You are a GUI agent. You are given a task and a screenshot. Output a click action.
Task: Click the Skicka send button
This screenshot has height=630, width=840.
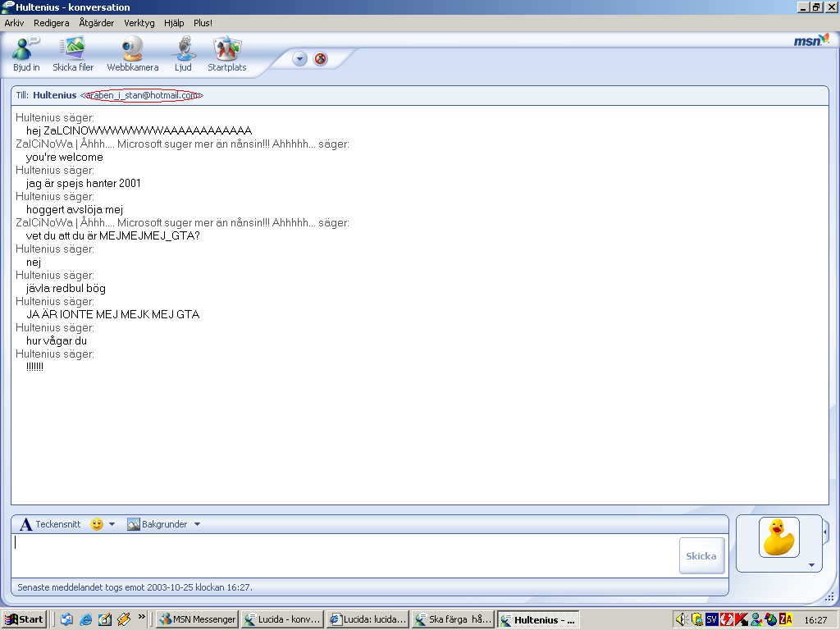pos(701,555)
